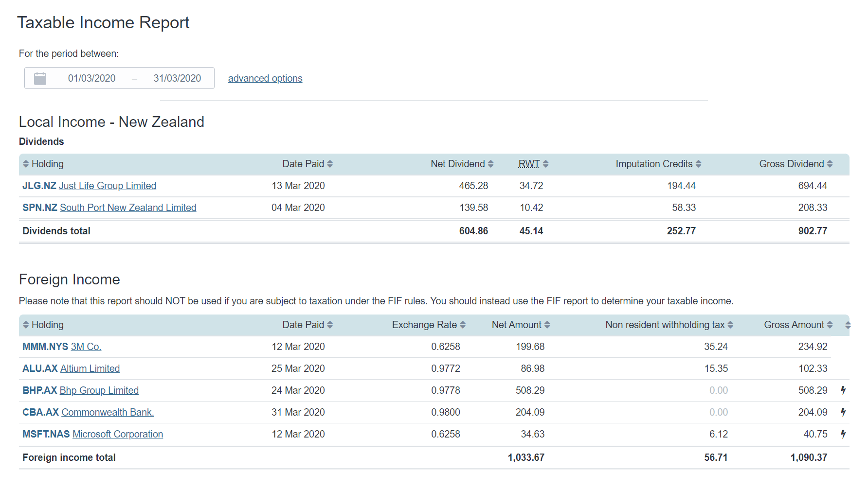Open Commonwealth Bank. holding link
Viewport: 868px width, 490px height.
click(x=108, y=412)
